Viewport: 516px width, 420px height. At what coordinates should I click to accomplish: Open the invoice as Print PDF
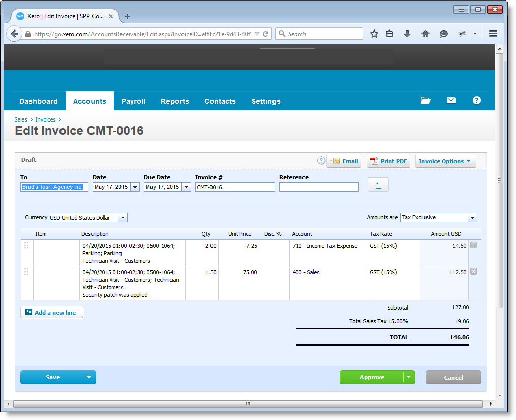388,161
